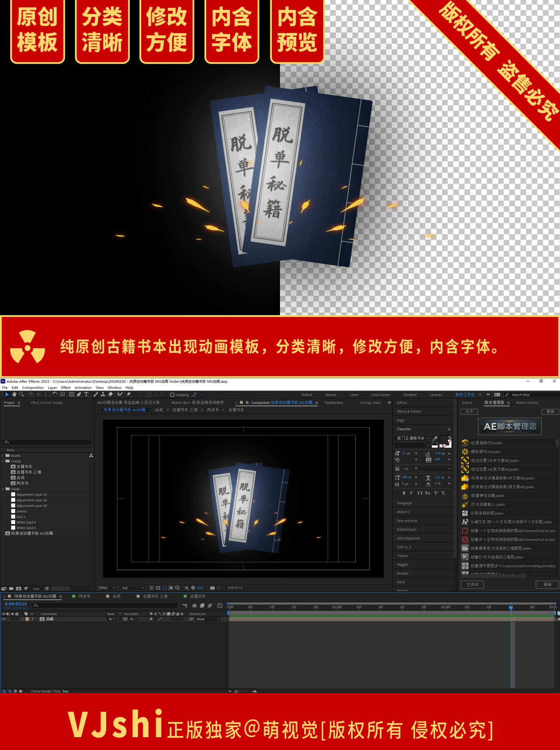Toggle shy layers hide in timeline
Image resolution: width=560 pixels, height=750 pixels.
point(194,606)
